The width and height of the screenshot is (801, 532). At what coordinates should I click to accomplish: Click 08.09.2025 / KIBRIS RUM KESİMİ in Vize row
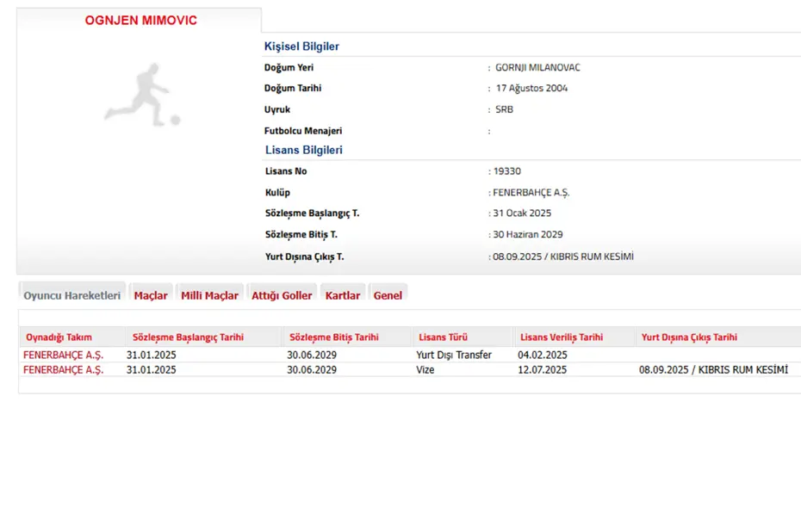coord(714,369)
